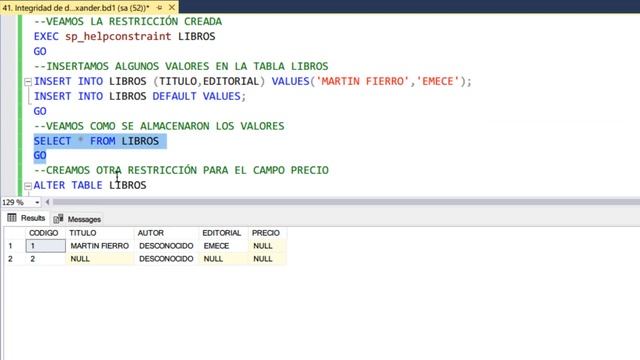Select the AUTOR column header

click(x=167, y=233)
